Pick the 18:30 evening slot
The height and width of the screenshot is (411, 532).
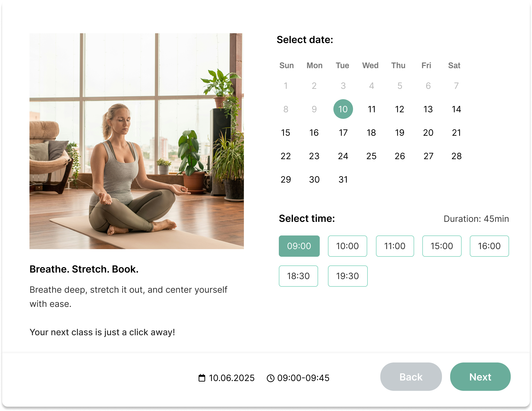click(x=298, y=276)
